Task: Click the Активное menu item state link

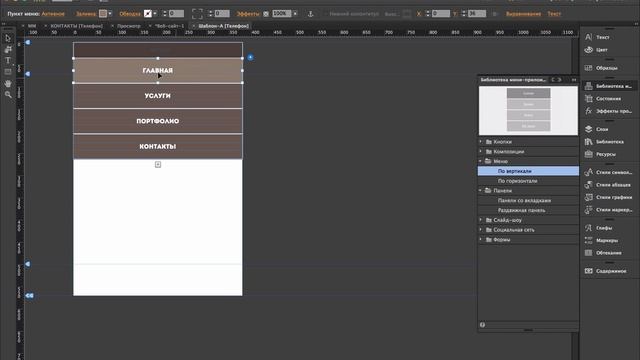Action: (x=53, y=14)
